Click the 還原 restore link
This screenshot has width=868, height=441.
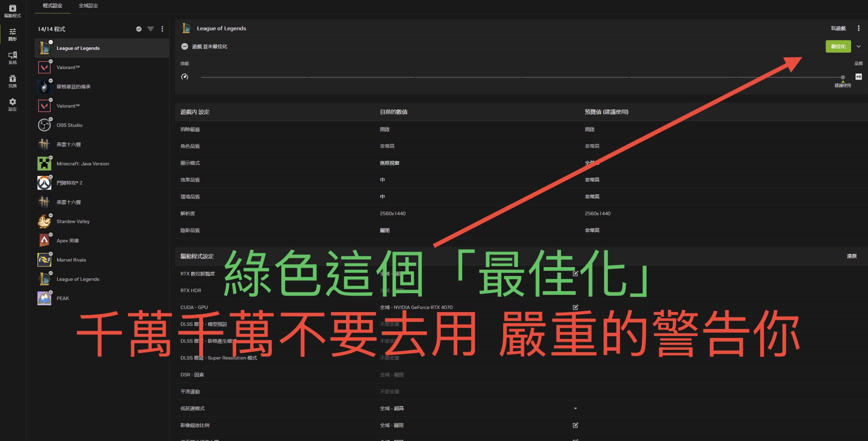tap(852, 256)
